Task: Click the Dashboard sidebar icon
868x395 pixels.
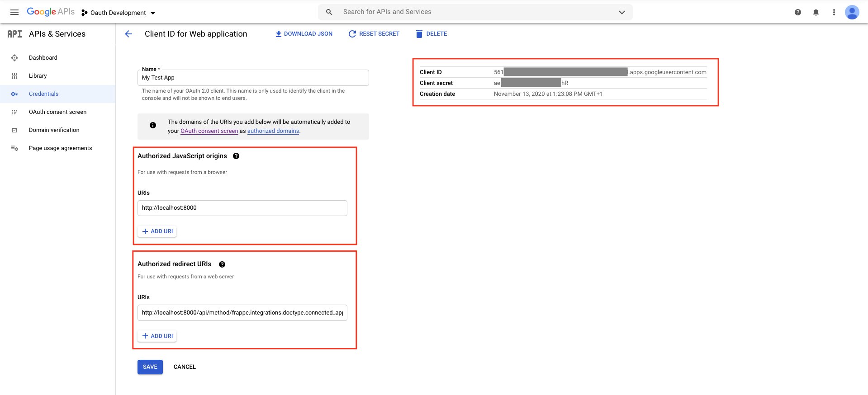Action: pos(14,58)
